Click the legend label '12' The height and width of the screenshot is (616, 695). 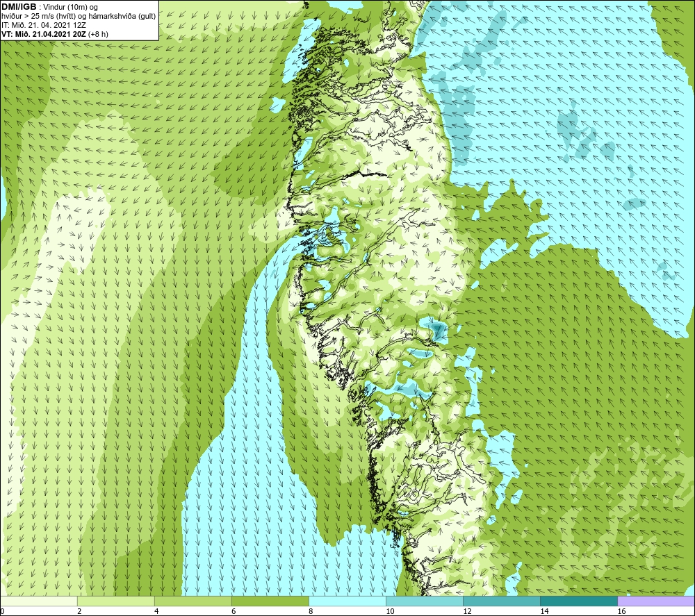467,611
